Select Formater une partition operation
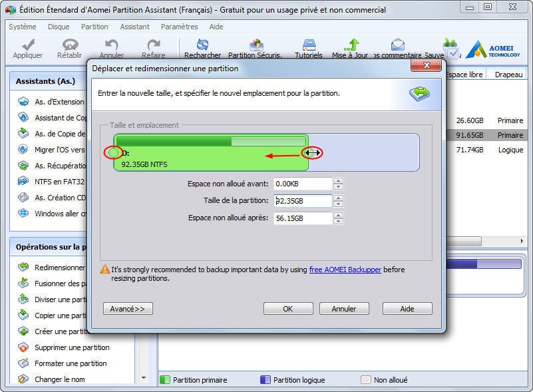 click(62, 363)
